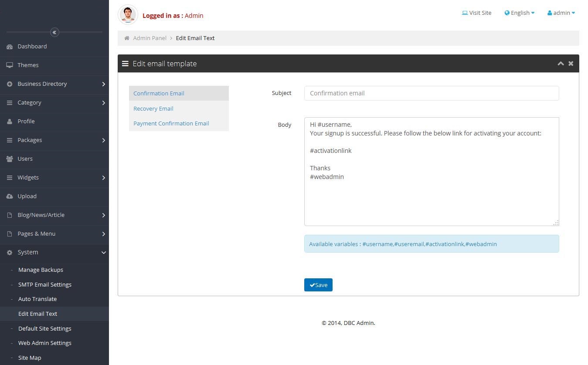Open Dashboard in the sidebar
The height and width of the screenshot is (365, 588).
[x=54, y=47]
